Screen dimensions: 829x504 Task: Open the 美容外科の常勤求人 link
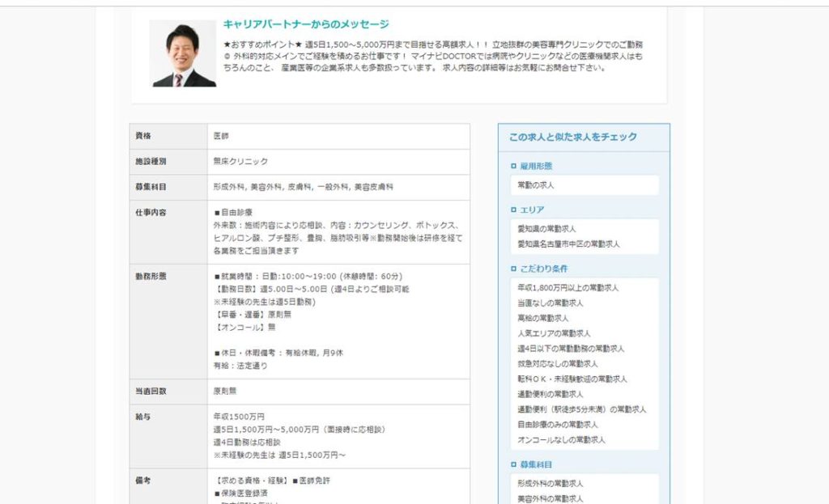click(x=550, y=499)
